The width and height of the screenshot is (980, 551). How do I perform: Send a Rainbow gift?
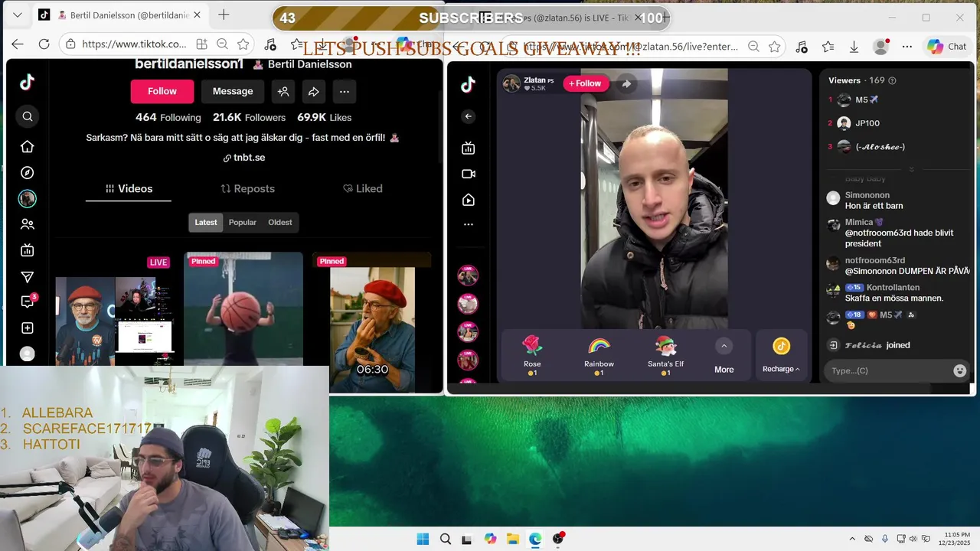point(599,355)
